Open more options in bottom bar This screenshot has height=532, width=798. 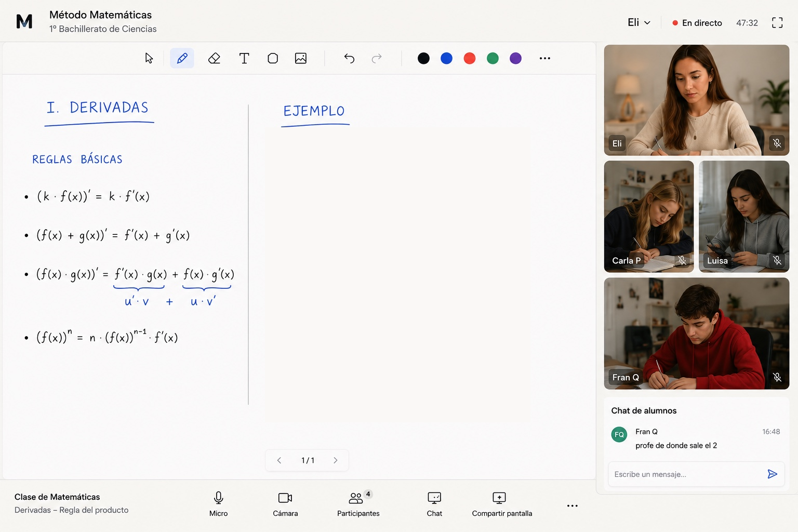tap(573, 506)
